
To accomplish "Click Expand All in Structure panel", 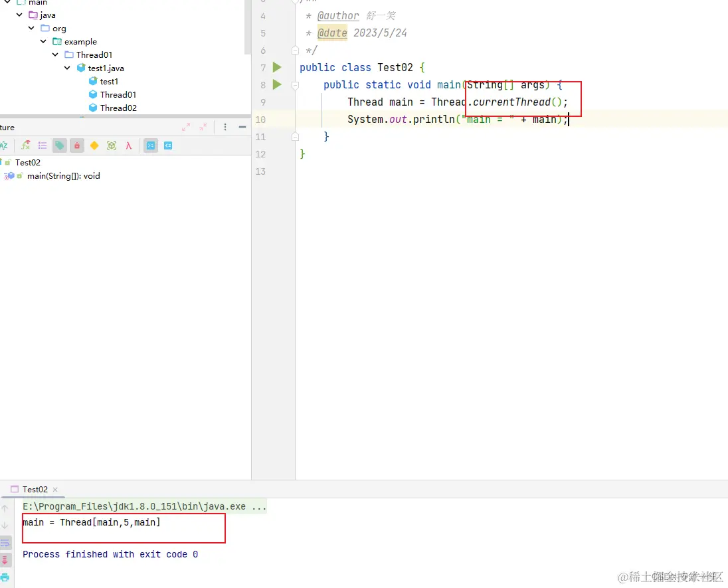I will 186,127.
